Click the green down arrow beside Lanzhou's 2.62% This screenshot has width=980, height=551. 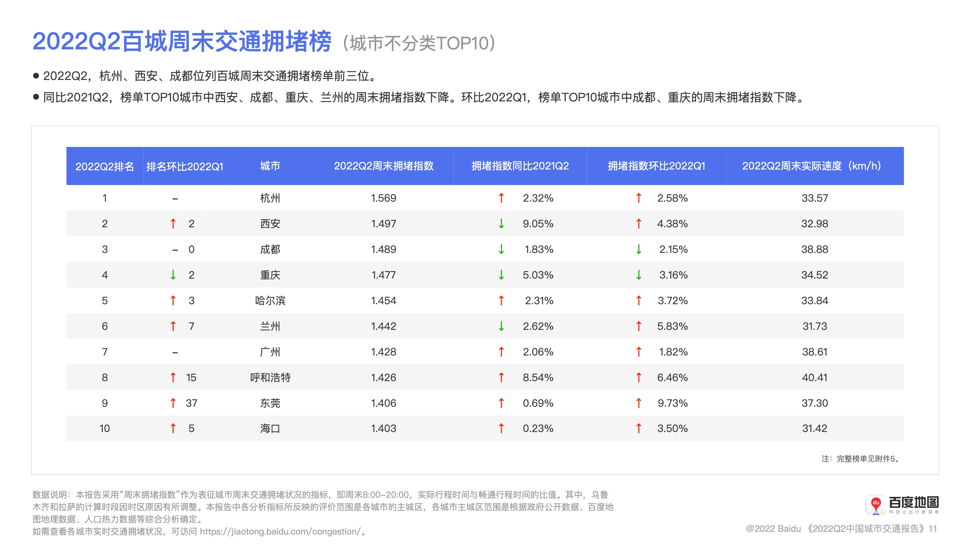tap(501, 326)
